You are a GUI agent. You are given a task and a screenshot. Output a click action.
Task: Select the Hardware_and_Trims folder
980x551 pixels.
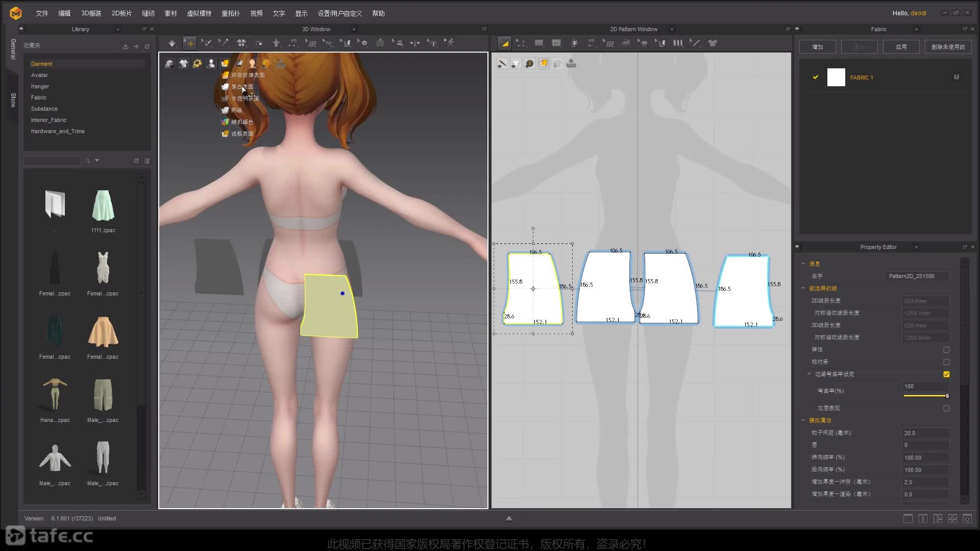pos(58,131)
